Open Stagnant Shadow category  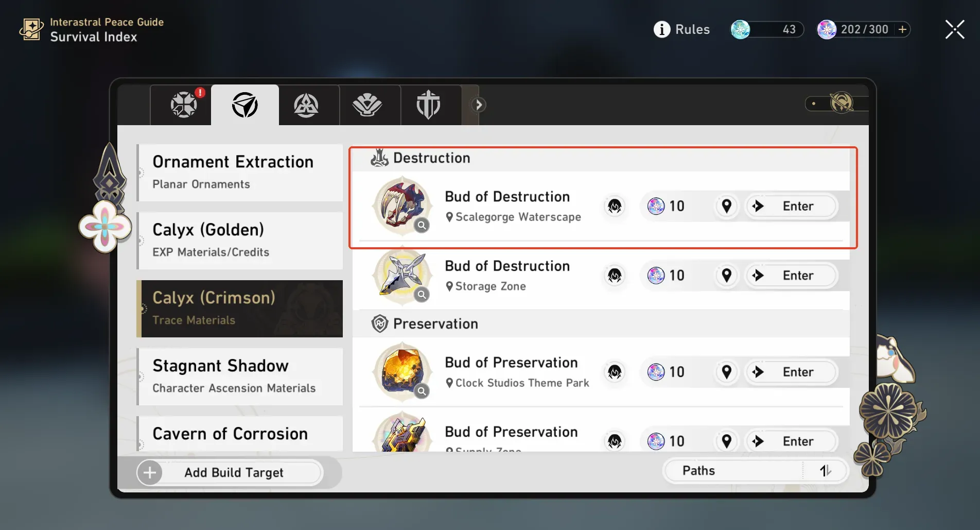point(240,376)
